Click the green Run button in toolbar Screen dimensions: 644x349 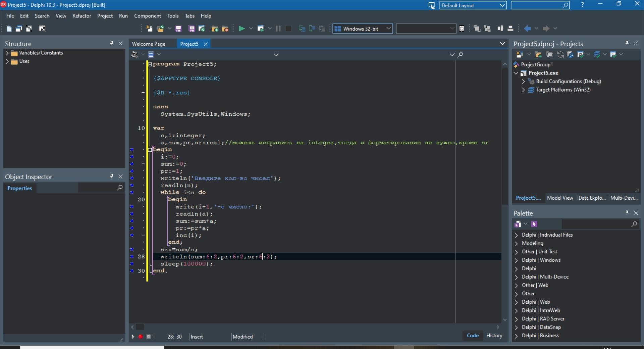point(241,29)
